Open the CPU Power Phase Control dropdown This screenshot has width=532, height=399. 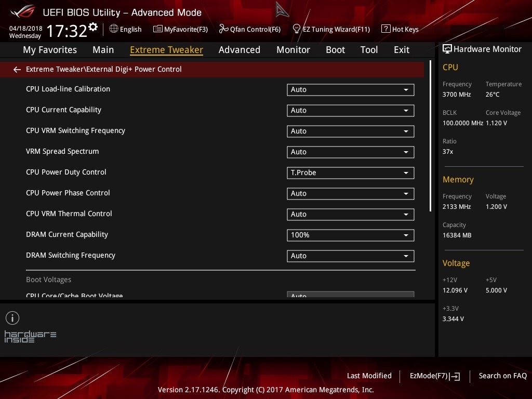point(351,193)
